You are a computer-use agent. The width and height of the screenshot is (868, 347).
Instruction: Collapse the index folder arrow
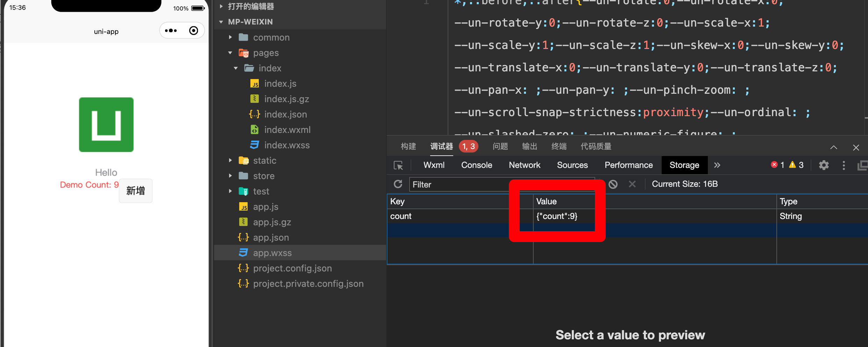(236, 68)
